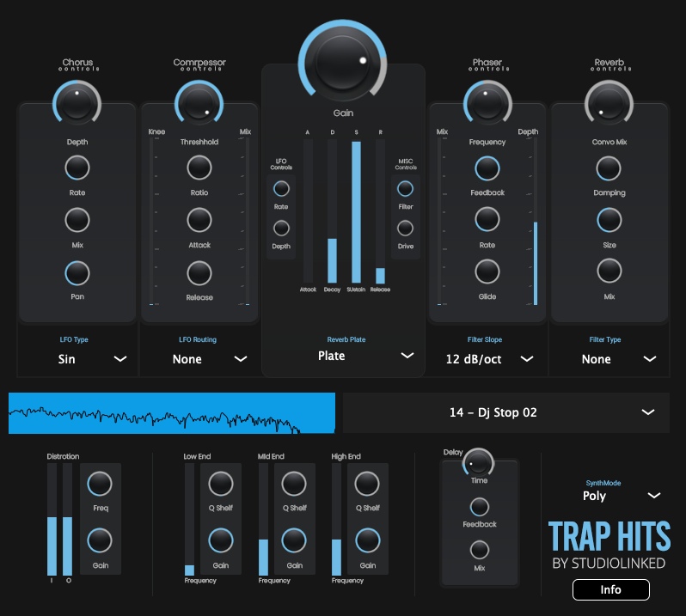
Task: Click the Phaser controls main knob
Action: (x=487, y=103)
